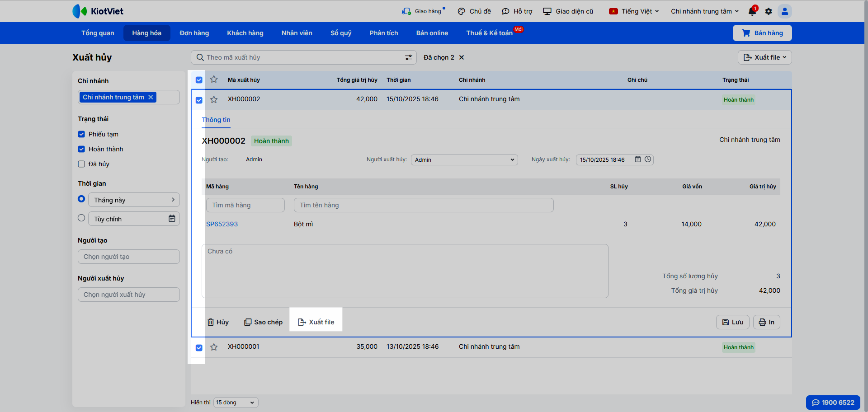Switch to Giao diện cũ

click(x=568, y=11)
